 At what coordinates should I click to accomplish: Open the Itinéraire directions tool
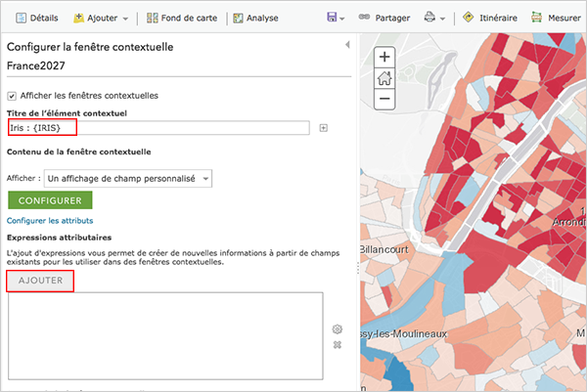tap(490, 18)
